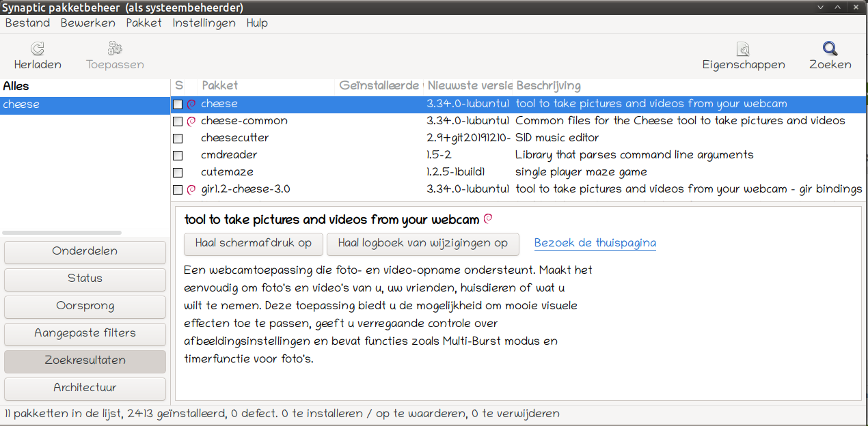Viewport: 868px width, 426px height.
Task: Click 'Library that parses command line arguments'
Action: pos(634,155)
